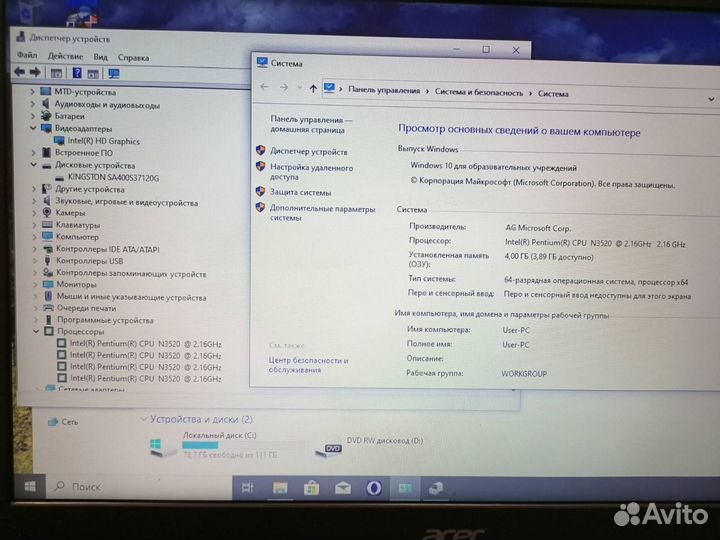Image resolution: width=720 pixels, height=540 pixels.
Task: Collapse the Видеоадаптеры node
Action: [33, 128]
